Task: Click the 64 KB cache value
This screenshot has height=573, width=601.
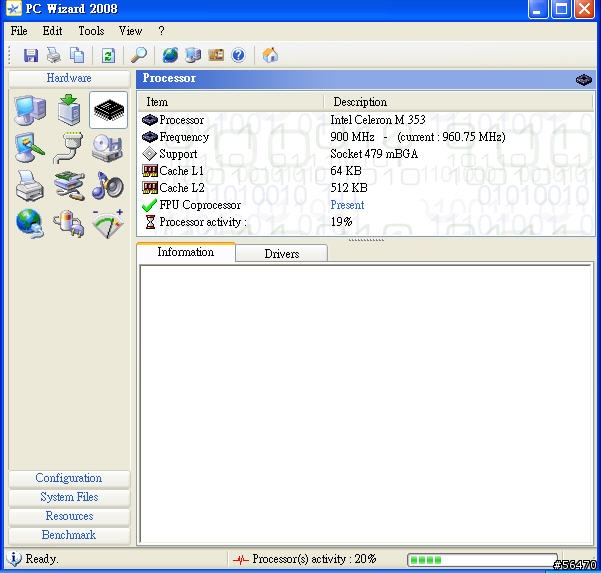Action: click(346, 171)
